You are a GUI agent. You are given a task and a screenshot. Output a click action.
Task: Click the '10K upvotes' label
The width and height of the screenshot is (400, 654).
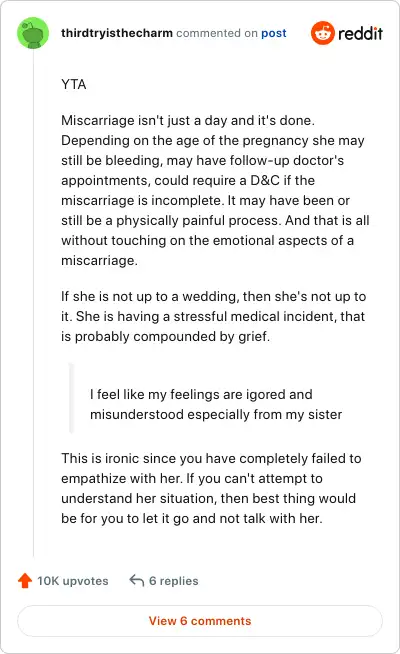(73, 581)
